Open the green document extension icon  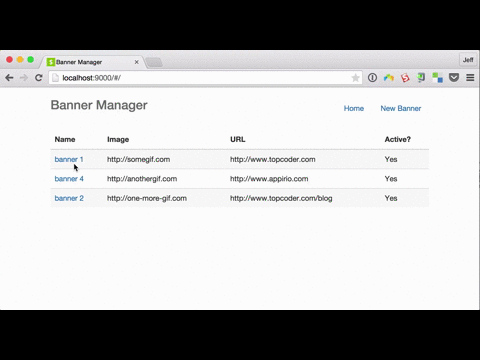(421, 78)
